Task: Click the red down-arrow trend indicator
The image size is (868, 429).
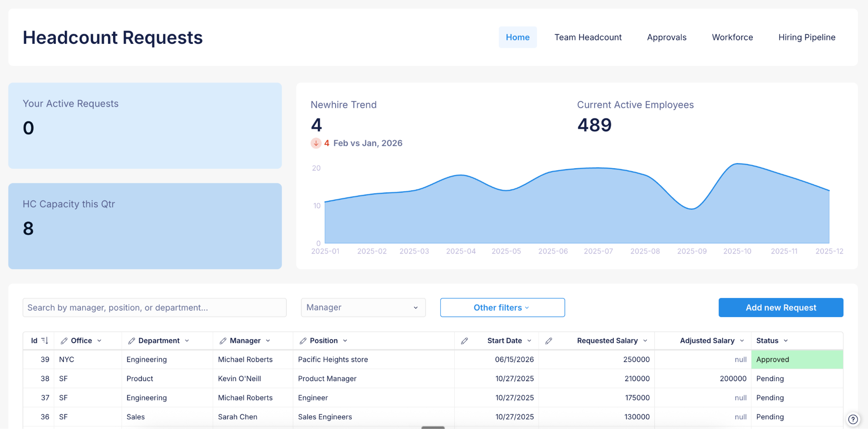Action: pos(316,143)
